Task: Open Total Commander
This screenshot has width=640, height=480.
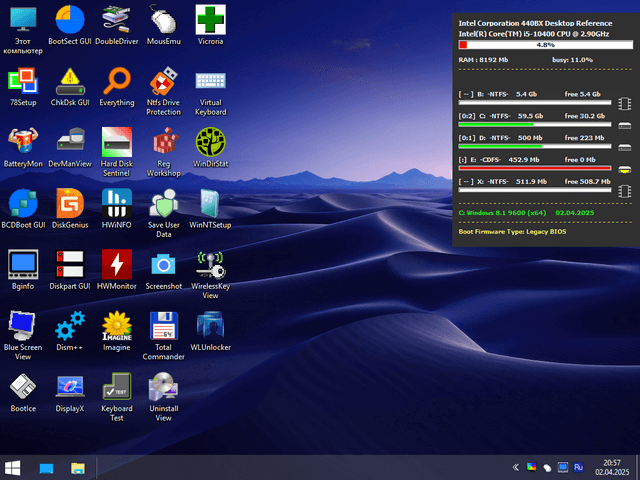Action: click(163, 326)
